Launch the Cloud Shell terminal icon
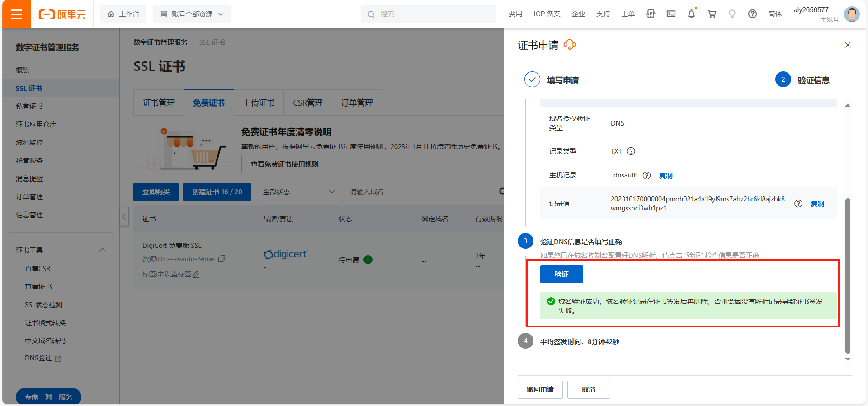Image resolution: width=868 pixels, height=406 pixels. 671,14
